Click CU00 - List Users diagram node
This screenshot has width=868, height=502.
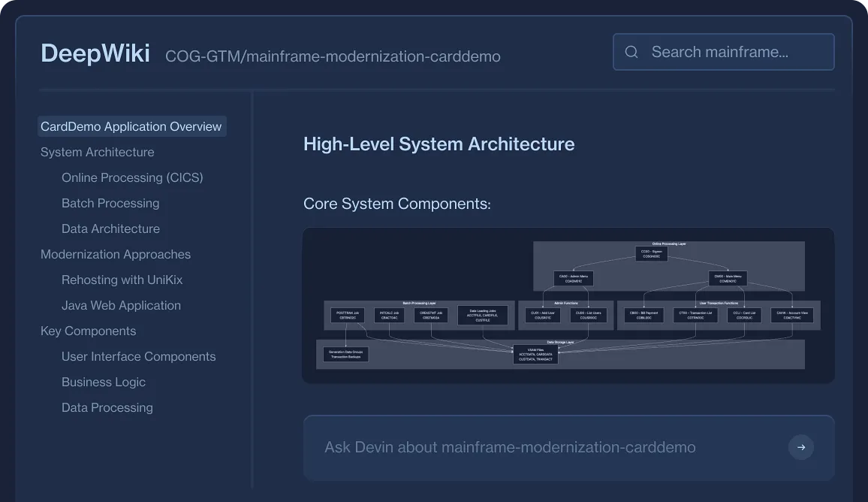pos(589,316)
